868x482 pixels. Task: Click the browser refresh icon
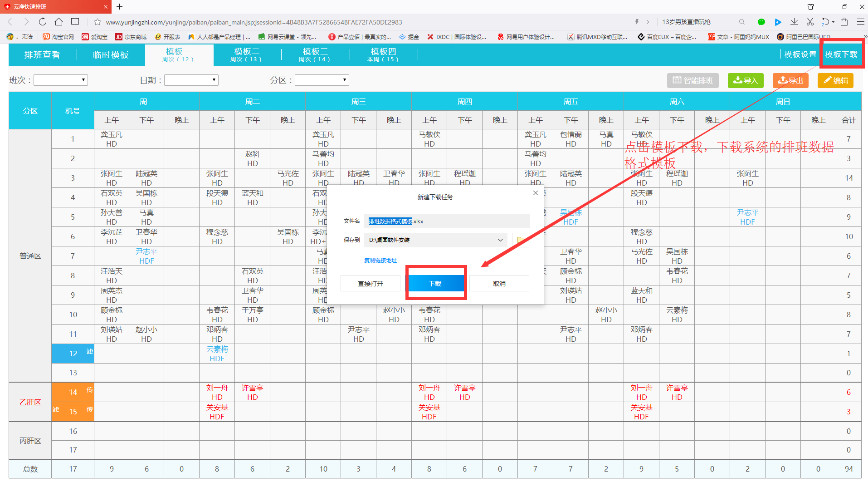coord(42,22)
